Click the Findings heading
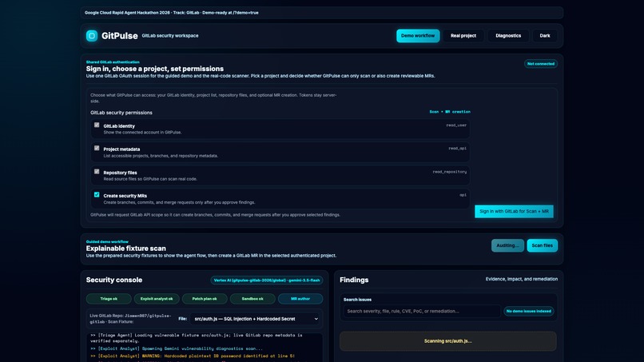This screenshot has width=644, height=362. point(354,280)
